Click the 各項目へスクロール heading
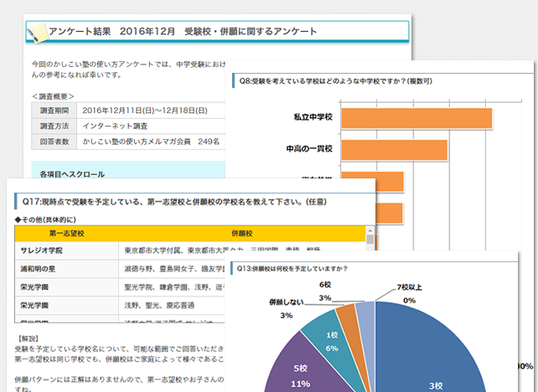This screenshot has width=538, height=392. coord(72,174)
